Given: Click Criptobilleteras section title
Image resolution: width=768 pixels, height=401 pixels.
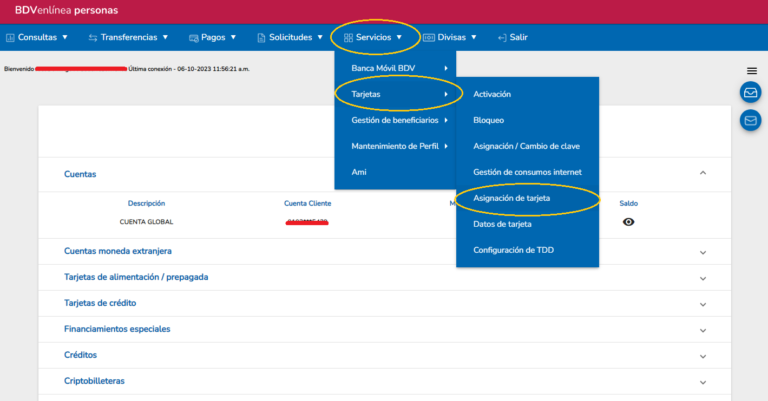Looking at the screenshot, I should click(x=94, y=380).
